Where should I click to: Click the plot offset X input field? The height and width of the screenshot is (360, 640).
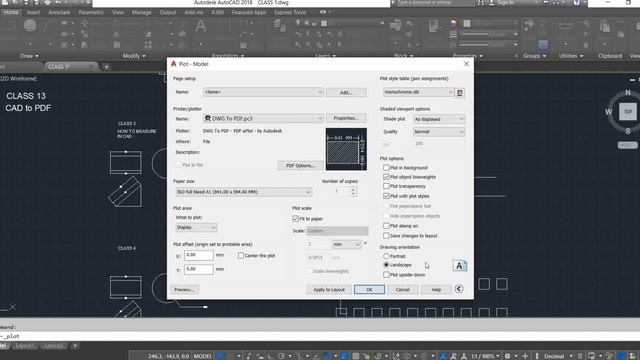199,255
